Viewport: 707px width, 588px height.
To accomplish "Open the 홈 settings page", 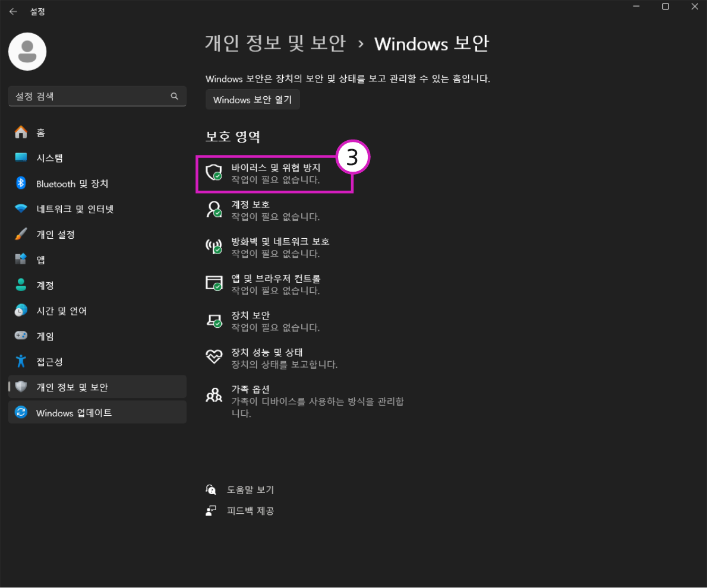I will click(x=97, y=132).
